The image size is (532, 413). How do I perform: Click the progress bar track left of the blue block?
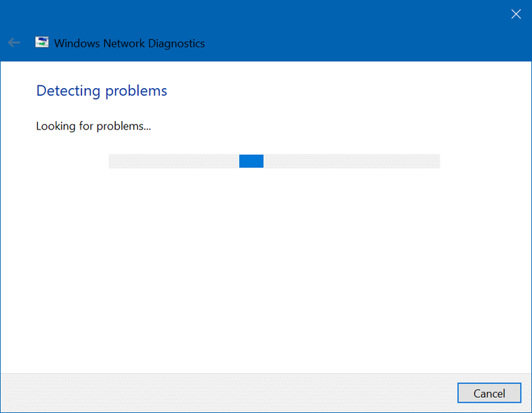[172, 161]
